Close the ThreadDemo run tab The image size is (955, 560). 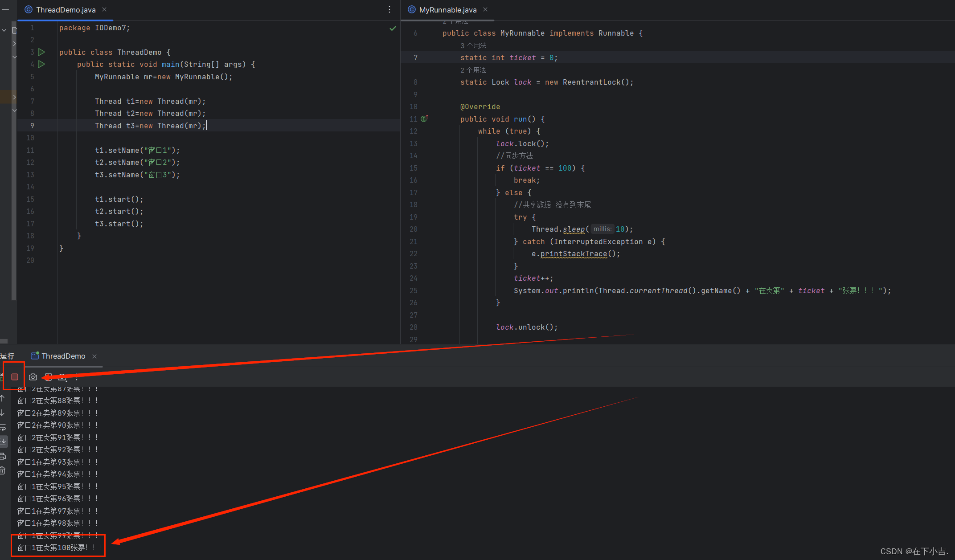pyautogui.click(x=94, y=356)
